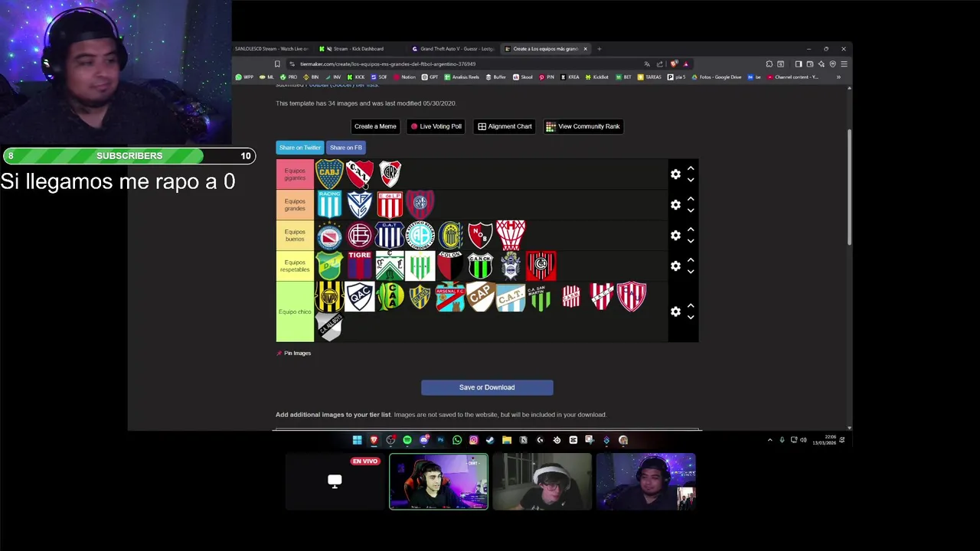Select the QAC Quilmes crest
The image size is (980, 551).
tap(359, 296)
